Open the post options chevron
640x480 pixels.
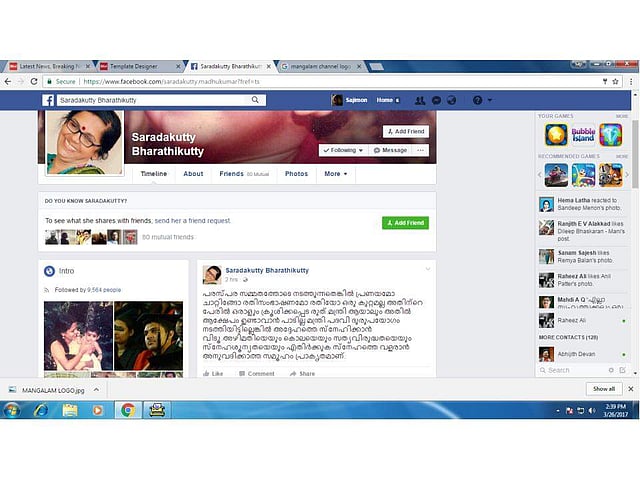tap(427, 270)
